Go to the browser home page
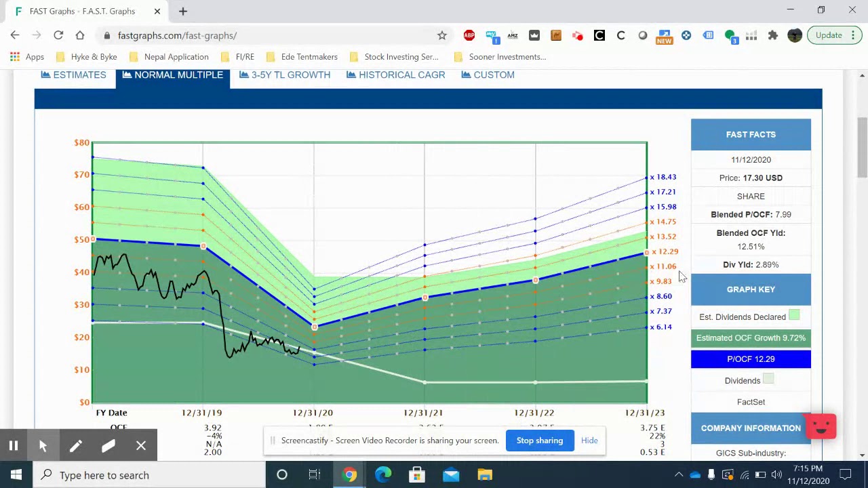This screenshot has height=488, width=868. 80,35
